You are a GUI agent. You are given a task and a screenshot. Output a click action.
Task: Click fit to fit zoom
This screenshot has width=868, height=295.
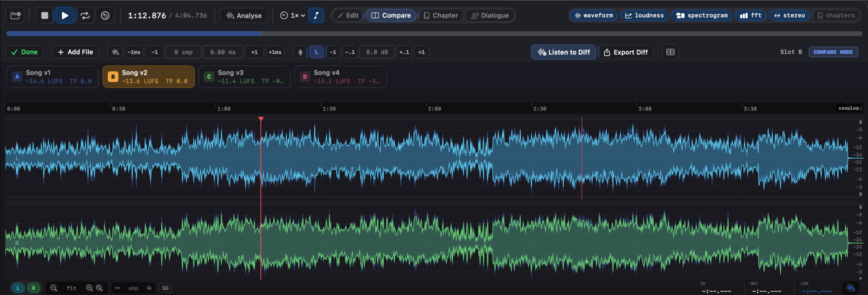71,288
